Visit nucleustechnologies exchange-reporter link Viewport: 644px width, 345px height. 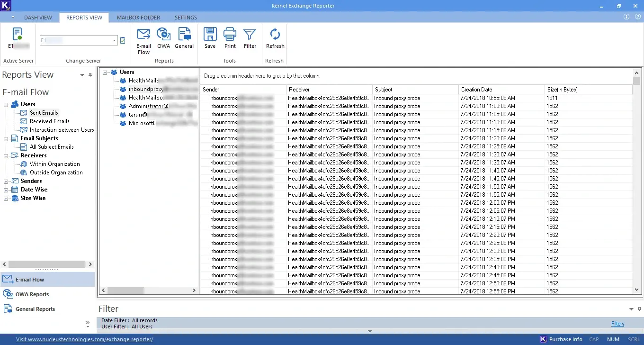click(84, 339)
